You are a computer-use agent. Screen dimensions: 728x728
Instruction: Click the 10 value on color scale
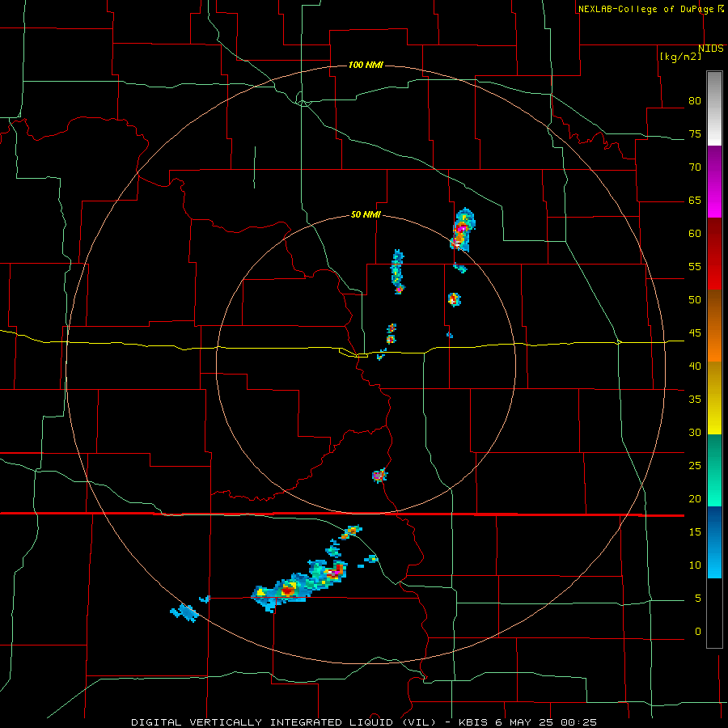[695, 565]
